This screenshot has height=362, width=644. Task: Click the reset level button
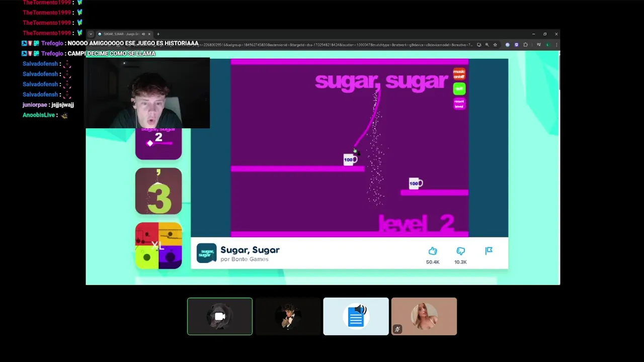(459, 104)
